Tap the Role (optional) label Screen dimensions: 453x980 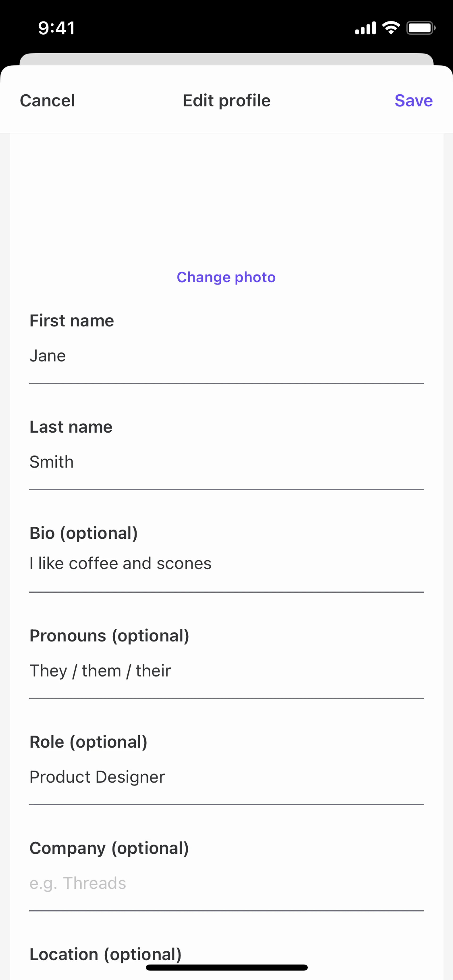[x=88, y=742]
